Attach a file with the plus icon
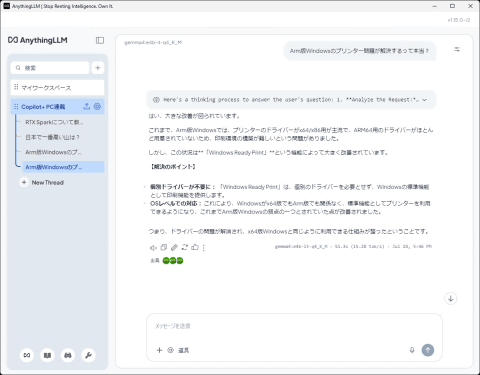Viewport: 480px width, 375px height. (x=159, y=350)
